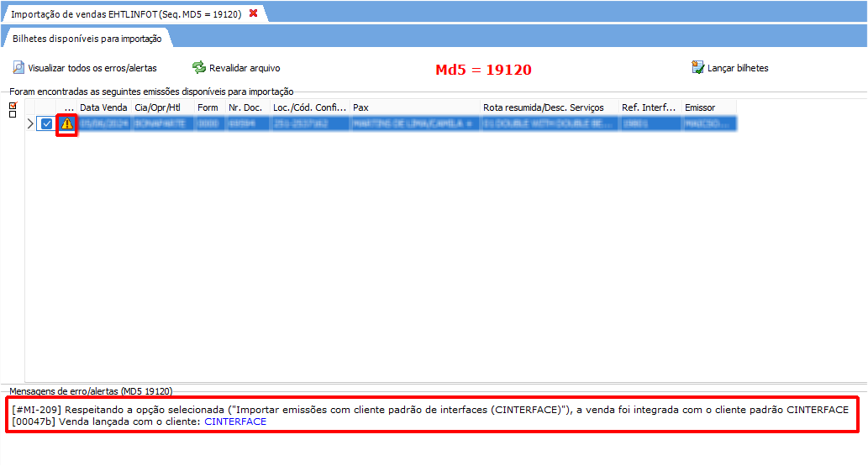Sort by the Data Venda column header

103,107
